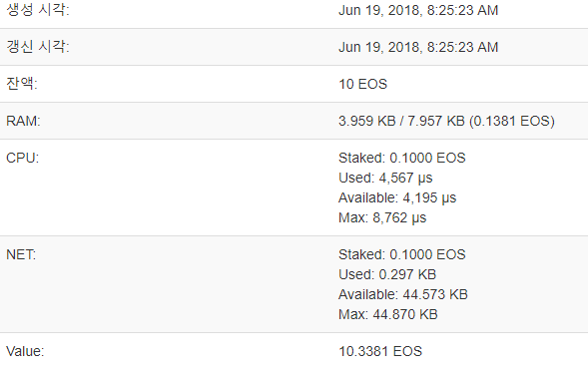Viewport: 588px width, 376px height.
Task: Click the NET row label
Action: click(21, 254)
